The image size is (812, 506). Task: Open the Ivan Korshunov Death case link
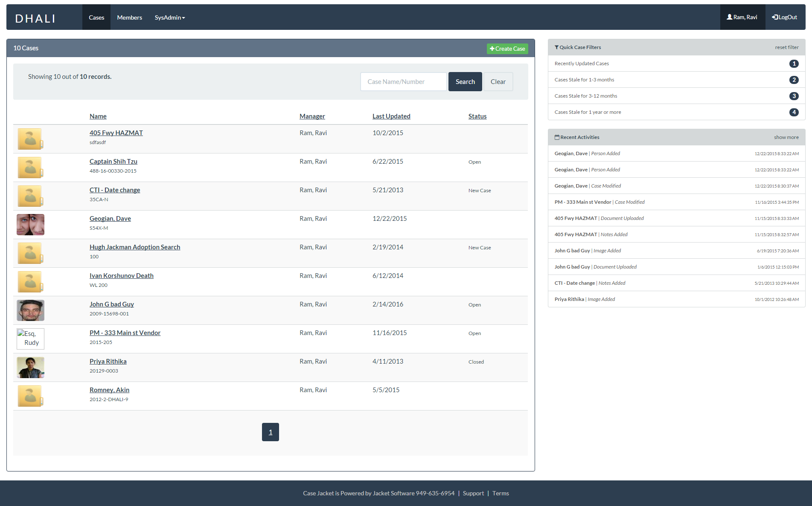[x=121, y=275]
